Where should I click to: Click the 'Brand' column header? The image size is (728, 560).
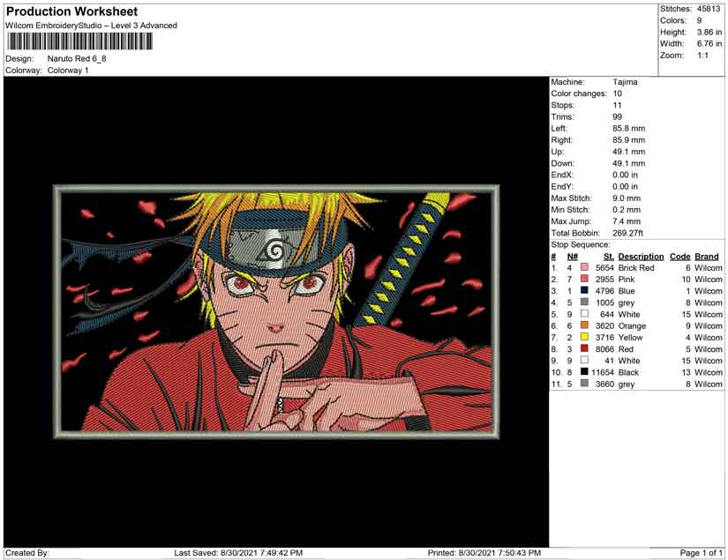[707, 257]
